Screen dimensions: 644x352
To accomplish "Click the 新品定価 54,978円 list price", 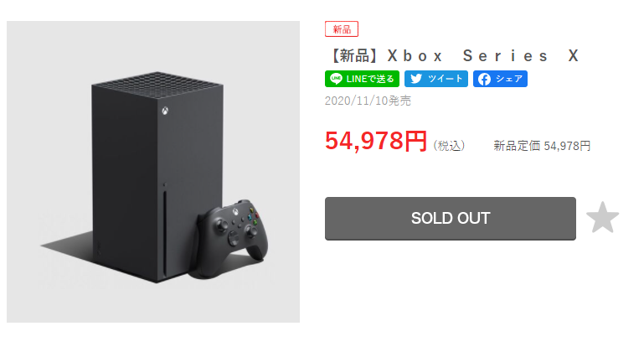I will point(542,146).
